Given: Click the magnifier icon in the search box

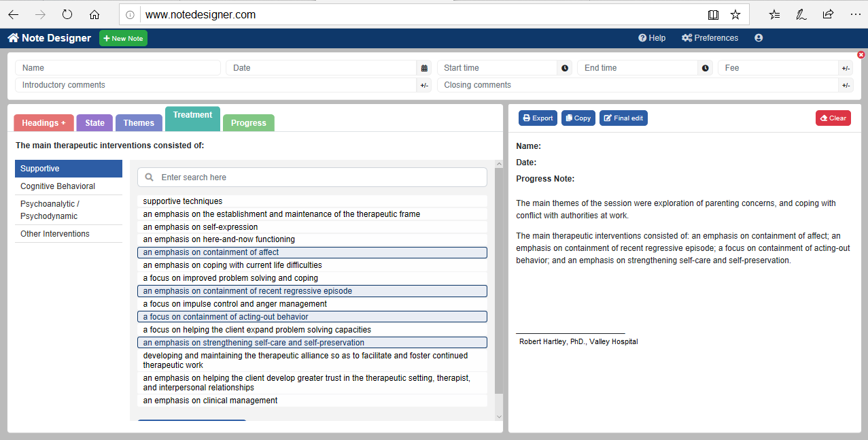Looking at the screenshot, I should click(150, 177).
